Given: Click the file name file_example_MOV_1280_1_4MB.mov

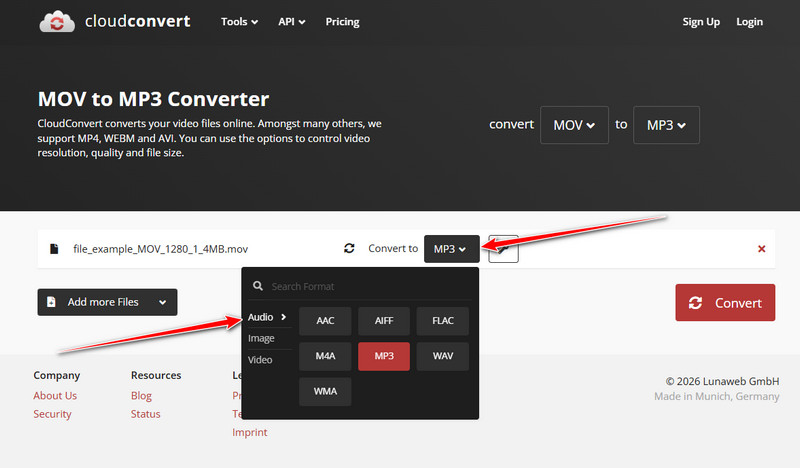Looking at the screenshot, I should (161, 249).
